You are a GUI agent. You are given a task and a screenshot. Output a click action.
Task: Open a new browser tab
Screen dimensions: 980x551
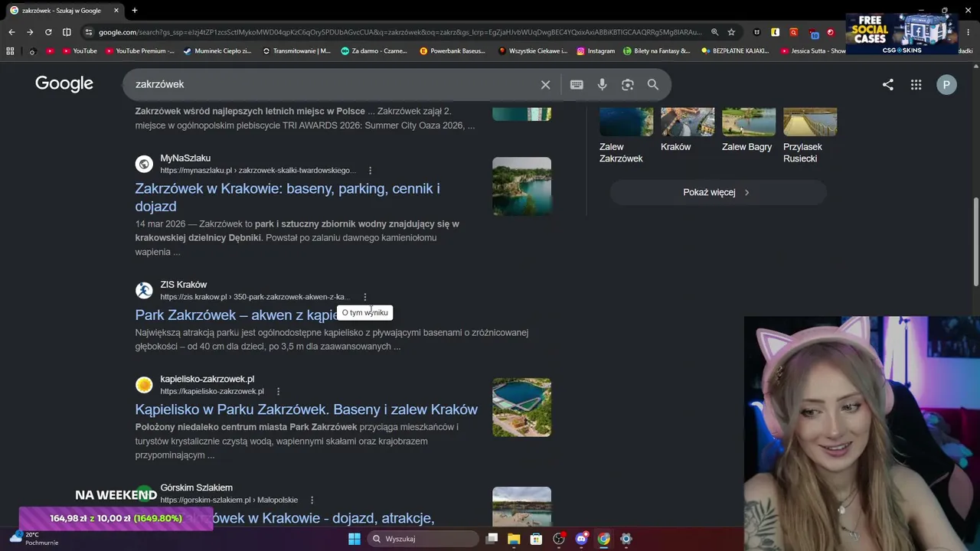135,11
